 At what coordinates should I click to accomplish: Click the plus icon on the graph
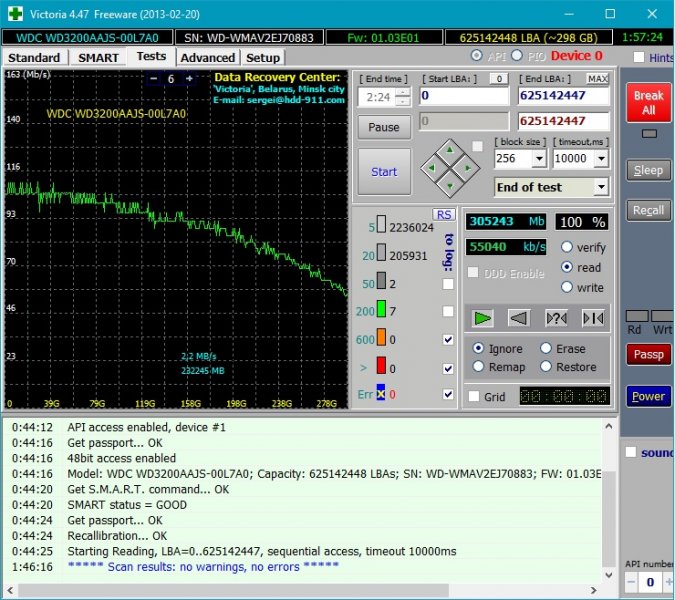(x=189, y=79)
